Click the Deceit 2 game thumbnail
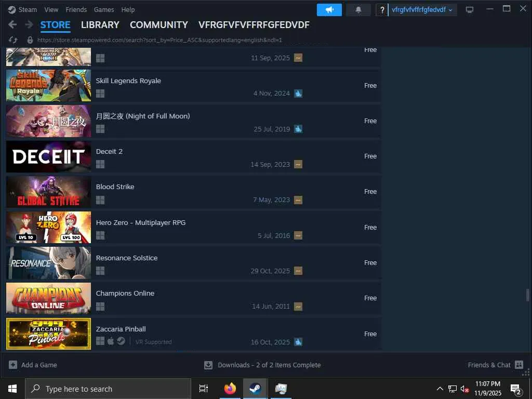Image resolution: width=532 pixels, height=399 pixels. tap(48, 156)
